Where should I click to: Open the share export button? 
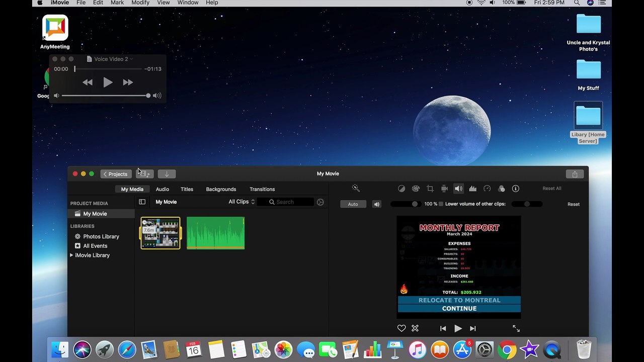575,174
